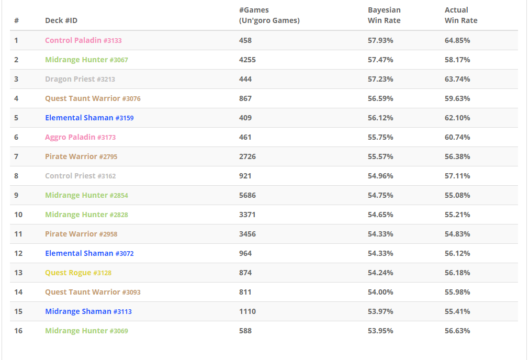The width and height of the screenshot is (529, 360).
Task: Select Bayesian win rate 57.93%
Action: pyautogui.click(x=380, y=40)
